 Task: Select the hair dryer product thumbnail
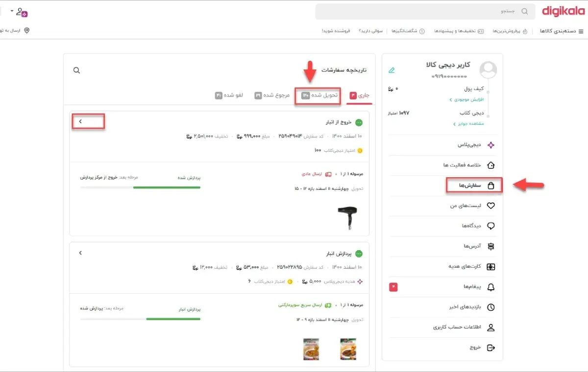click(348, 215)
